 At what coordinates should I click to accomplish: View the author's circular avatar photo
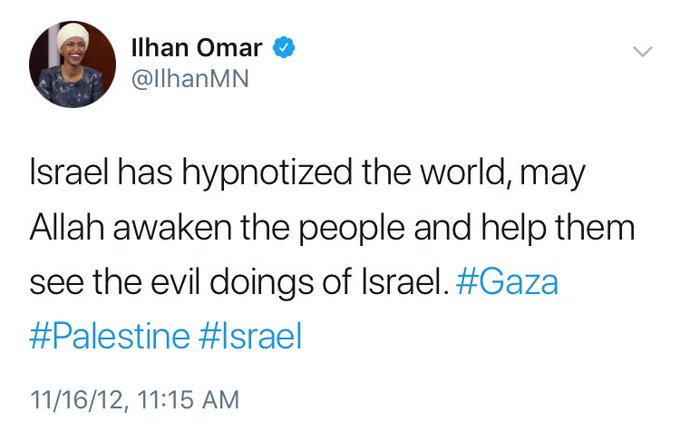click(x=72, y=64)
